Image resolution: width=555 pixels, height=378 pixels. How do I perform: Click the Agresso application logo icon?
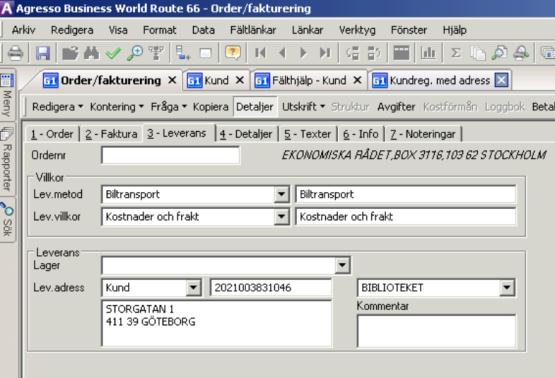pos(6,8)
